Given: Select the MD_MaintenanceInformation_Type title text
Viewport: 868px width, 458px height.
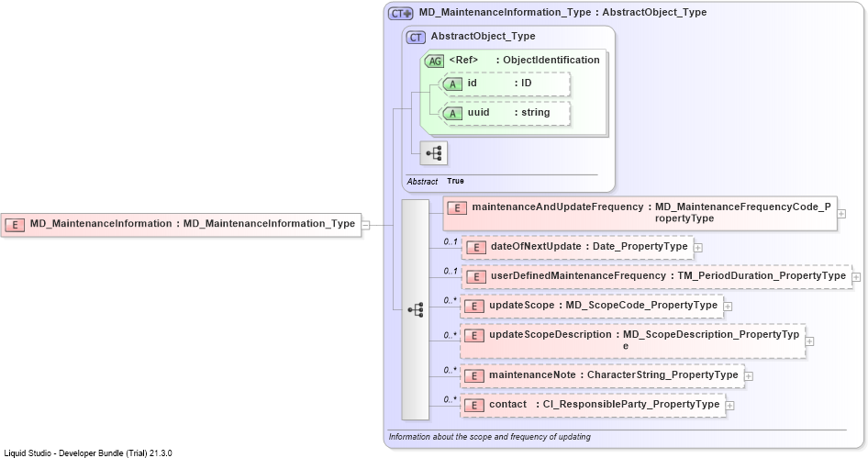Looking at the screenshot, I should pyautogui.click(x=562, y=12).
